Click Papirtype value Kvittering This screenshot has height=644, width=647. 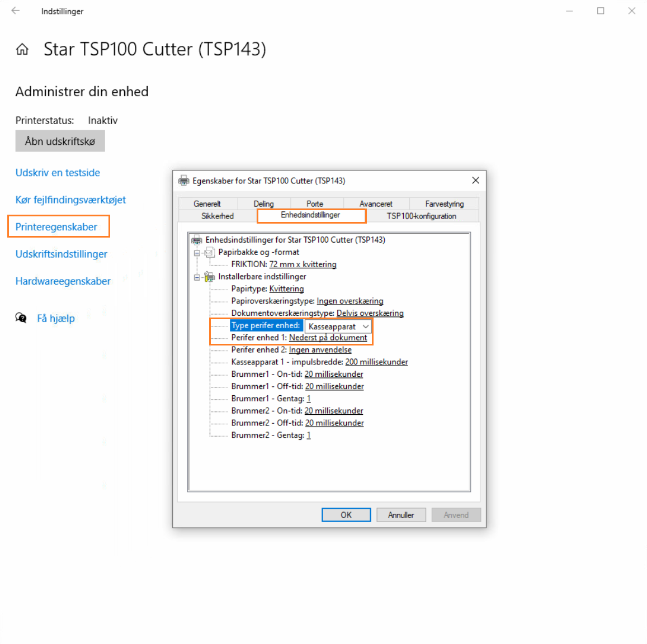click(287, 289)
